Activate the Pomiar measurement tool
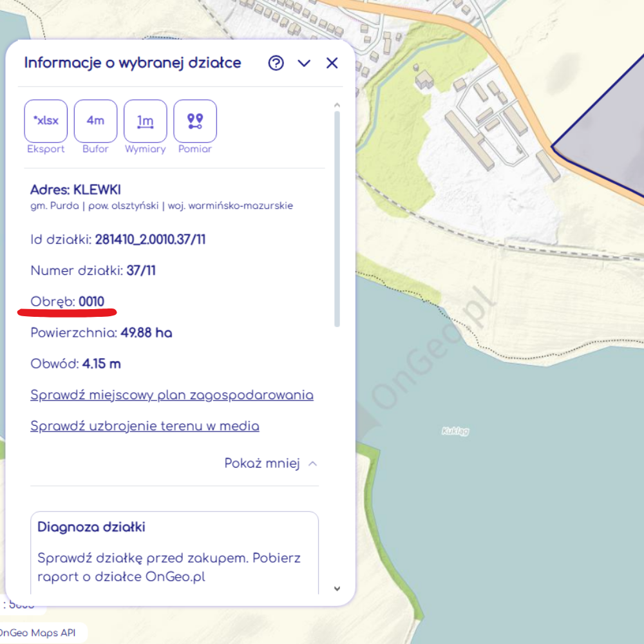This screenshot has width=644, height=644. pos(195,121)
